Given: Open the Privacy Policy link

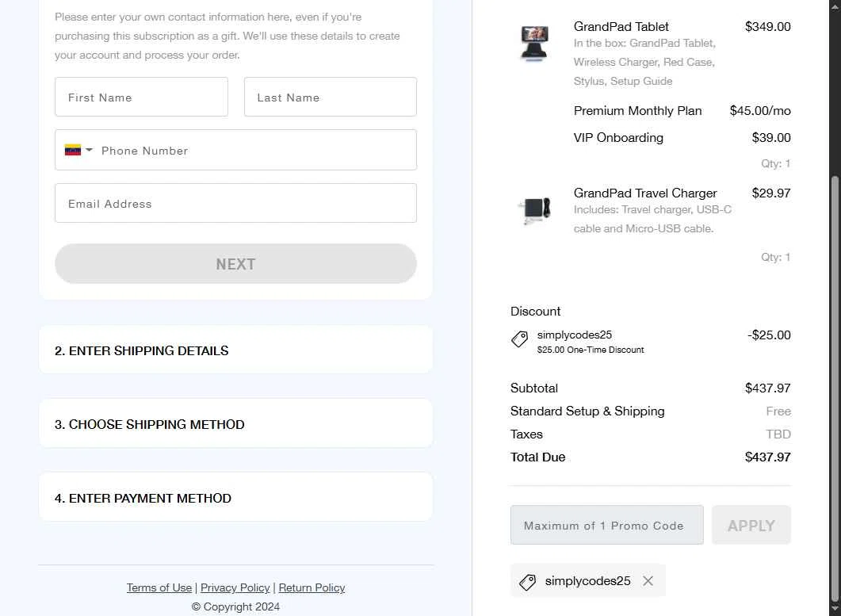Looking at the screenshot, I should pyautogui.click(x=235, y=587).
